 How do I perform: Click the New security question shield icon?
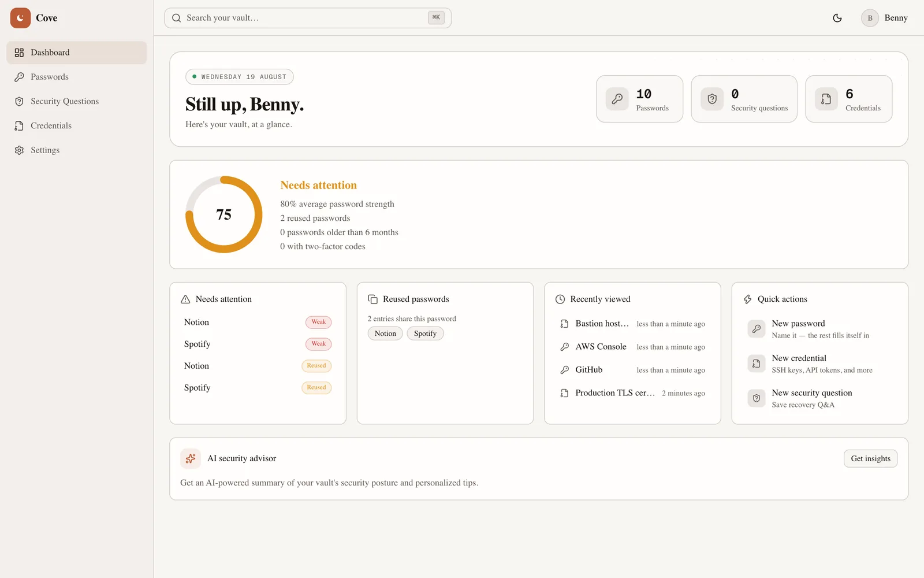pos(757,398)
